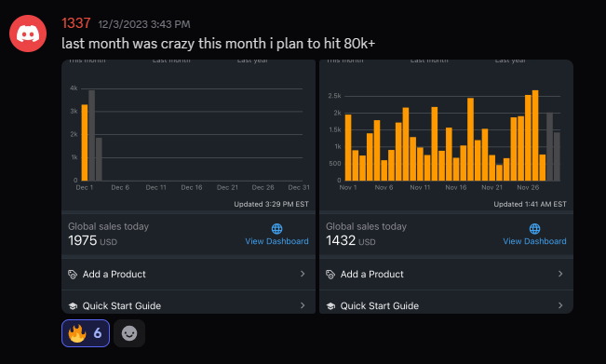Click the message text about hitting 80k+
Screen dimensions: 606x364
click(x=219, y=44)
